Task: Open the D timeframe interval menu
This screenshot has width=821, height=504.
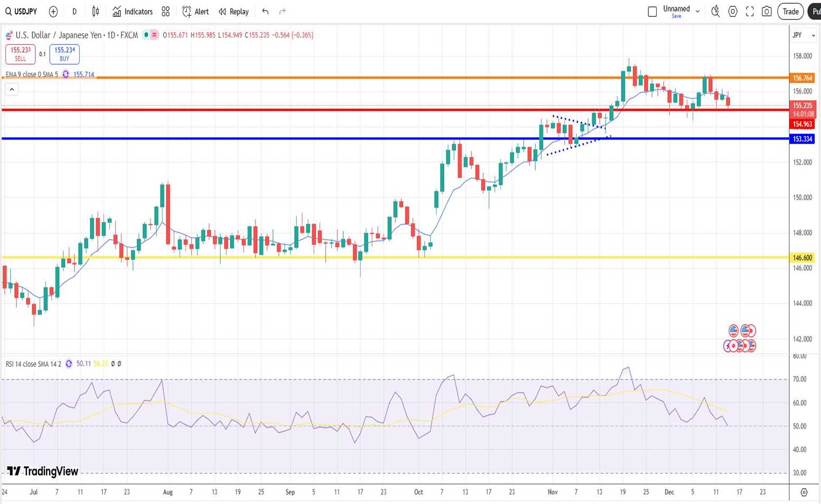Action: [74, 12]
